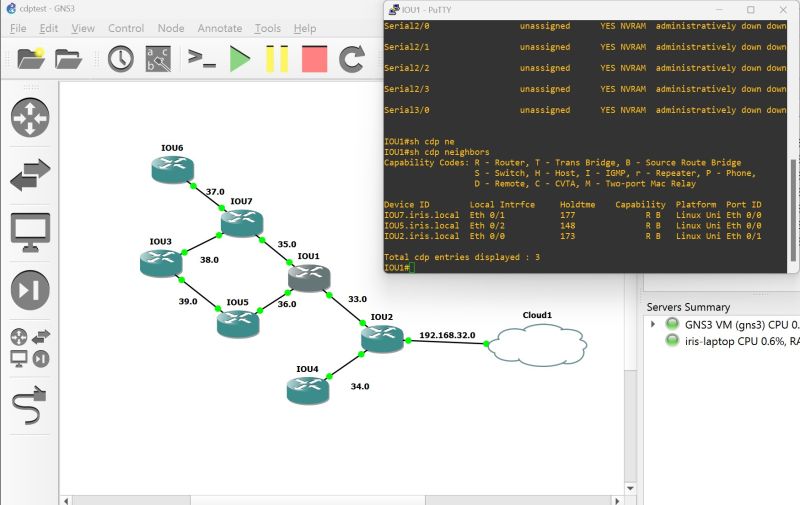Image resolution: width=800 pixels, height=505 pixels.
Task: Open the Node menu
Action: click(170, 29)
